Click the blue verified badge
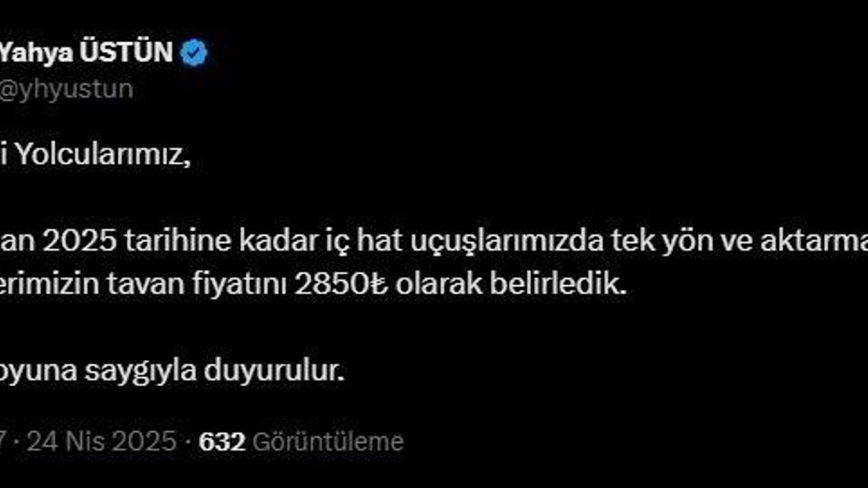 [193, 52]
